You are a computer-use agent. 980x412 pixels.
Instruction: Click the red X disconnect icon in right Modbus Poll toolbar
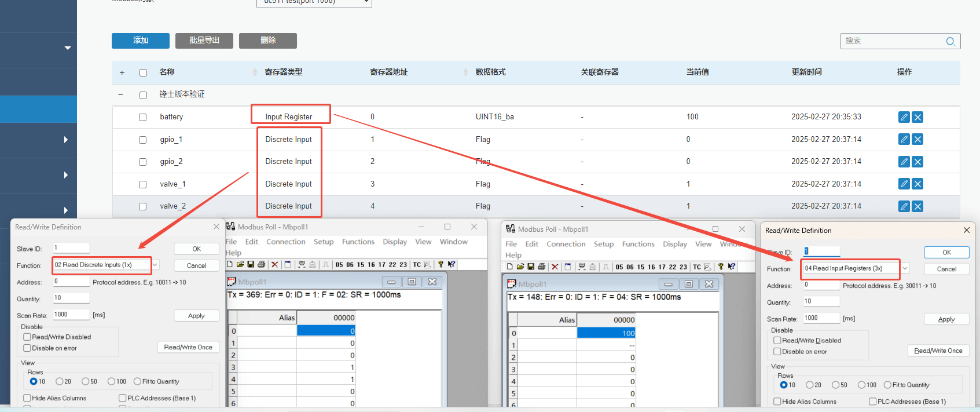coord(555,267)
